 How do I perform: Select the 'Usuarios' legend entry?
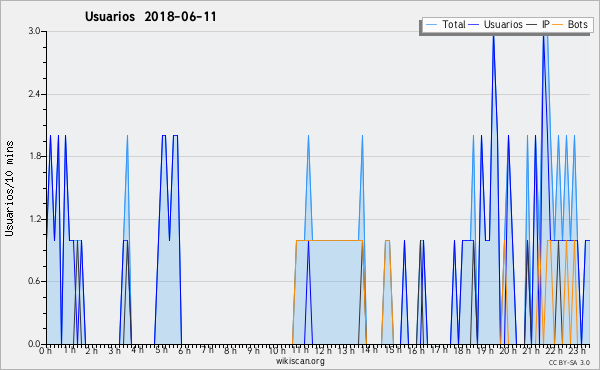[503, 24]
